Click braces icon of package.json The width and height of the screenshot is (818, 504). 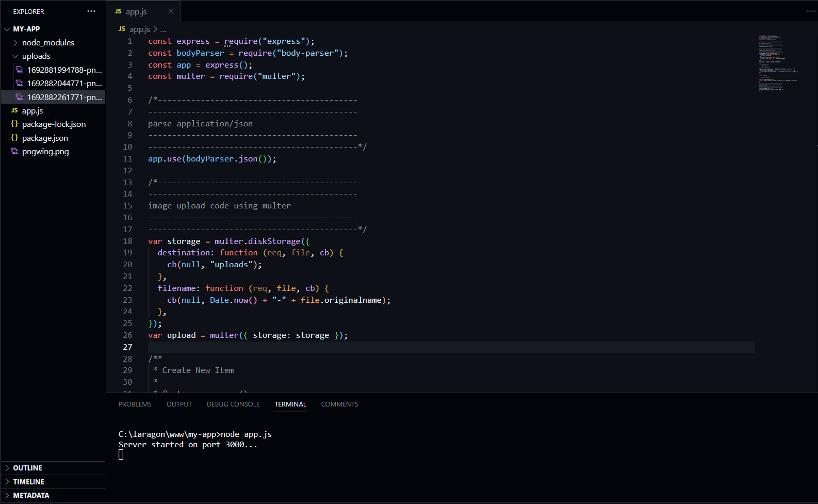tap(14, 138)
